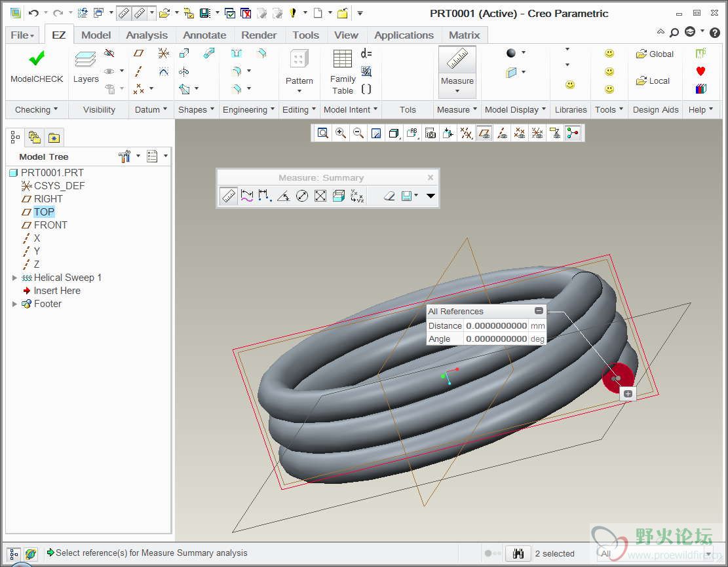
Task: Click the Refit view icon
Action: [x=322, y=134]
